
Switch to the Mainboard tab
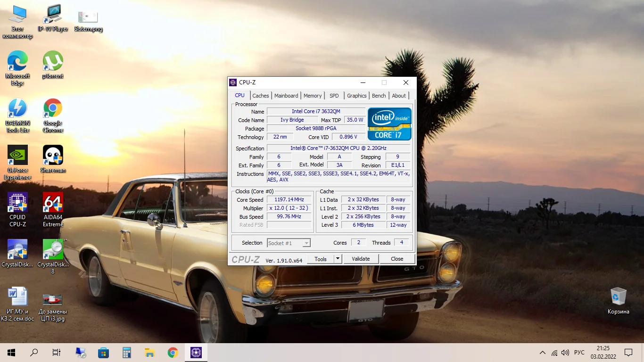tap(286, 96)
